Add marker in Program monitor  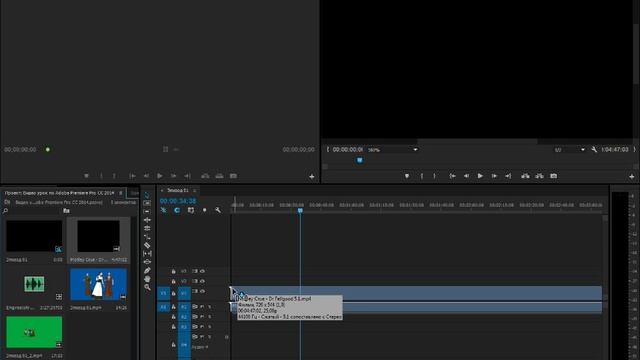(x=407, y=176)
